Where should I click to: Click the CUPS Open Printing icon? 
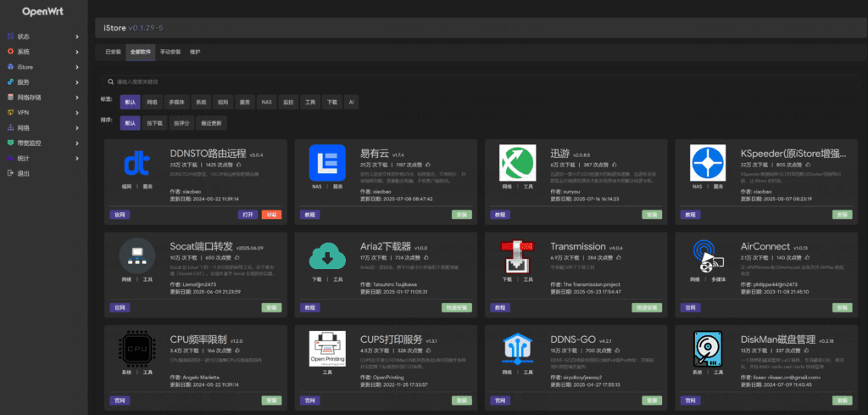click(x=326, y=348)
